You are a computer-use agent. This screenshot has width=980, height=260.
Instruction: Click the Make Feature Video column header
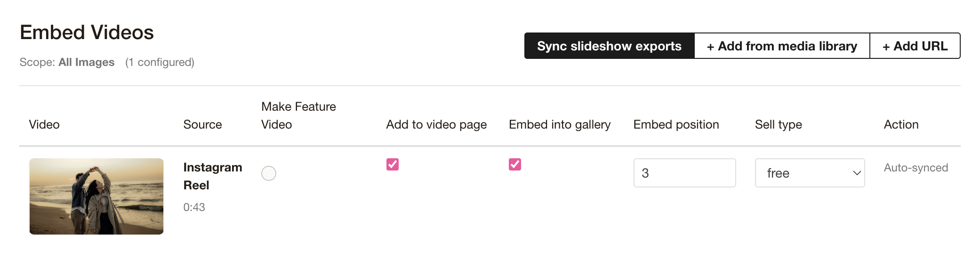tap(298, 115)
